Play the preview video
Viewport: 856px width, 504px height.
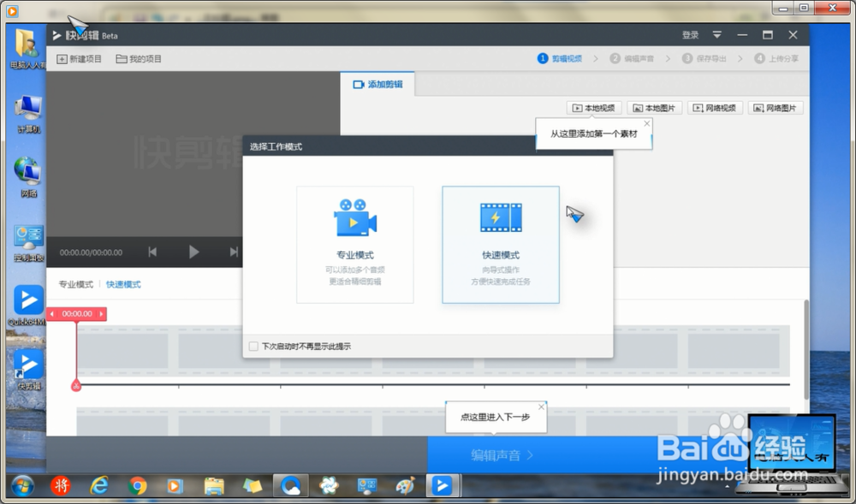coord(193,252)
